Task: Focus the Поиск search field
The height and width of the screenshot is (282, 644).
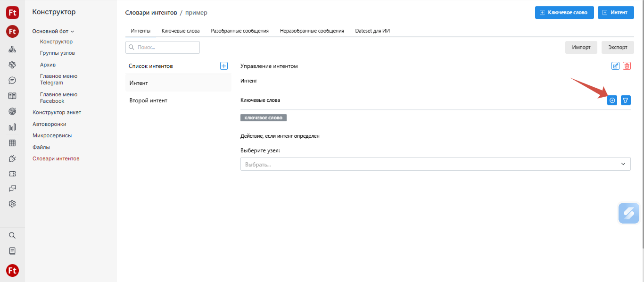Action: 163,48
